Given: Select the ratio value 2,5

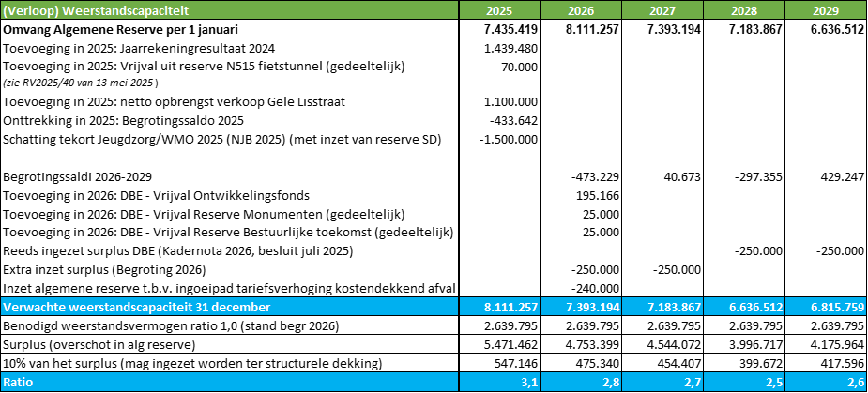Looking at the screenshot, I should click(x=744, y=382).
